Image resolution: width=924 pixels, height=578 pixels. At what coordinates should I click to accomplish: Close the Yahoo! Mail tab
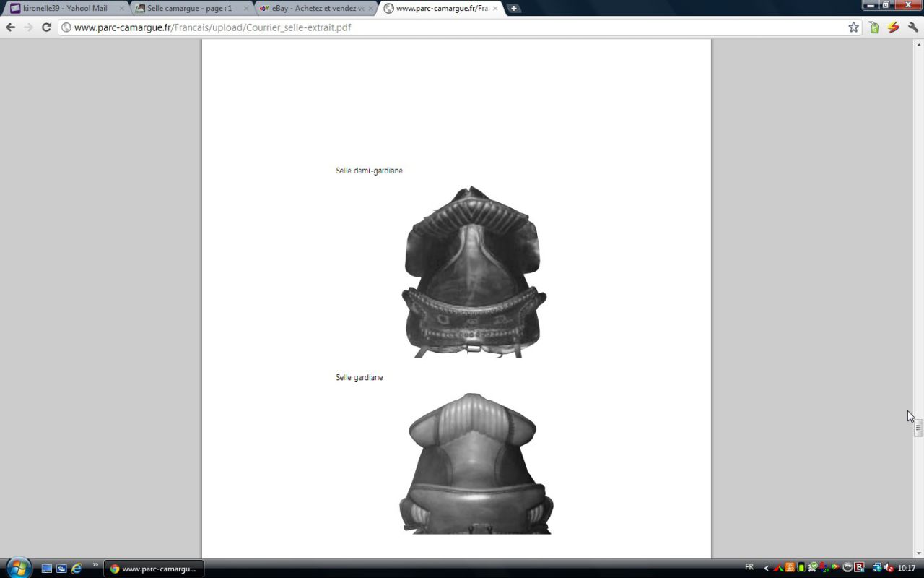(121, 9)
